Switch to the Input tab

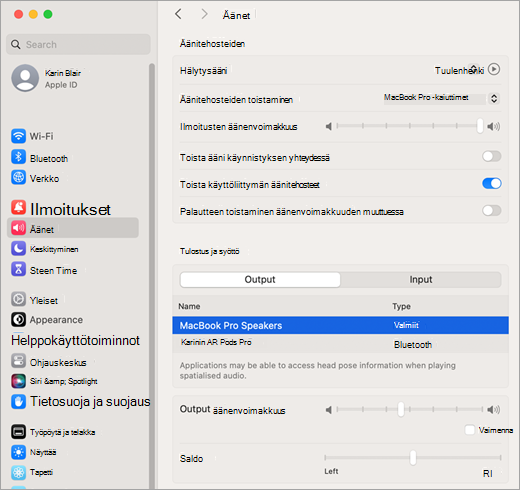(x=421, y=279)
